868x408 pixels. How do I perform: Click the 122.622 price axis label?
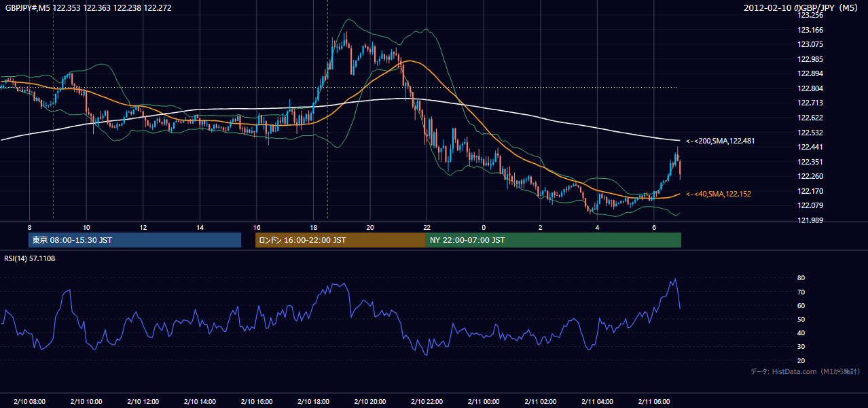(810, 118)
